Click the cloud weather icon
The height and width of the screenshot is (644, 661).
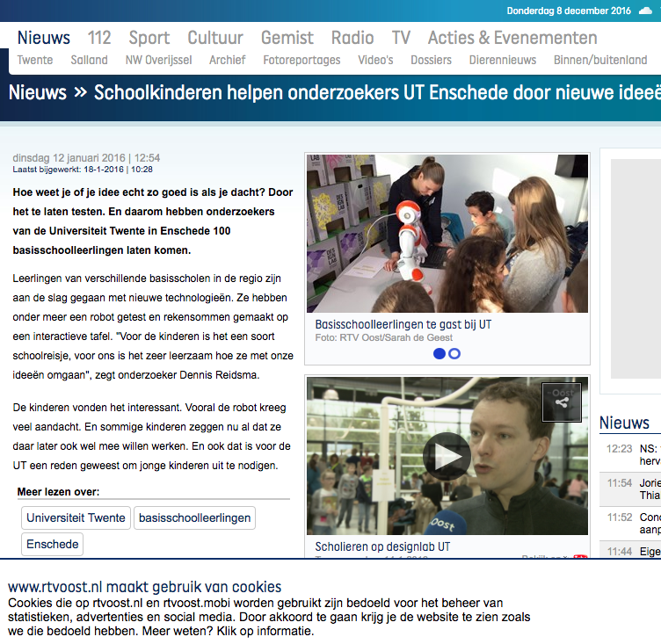pyautogui.click(x=646, y=11)
